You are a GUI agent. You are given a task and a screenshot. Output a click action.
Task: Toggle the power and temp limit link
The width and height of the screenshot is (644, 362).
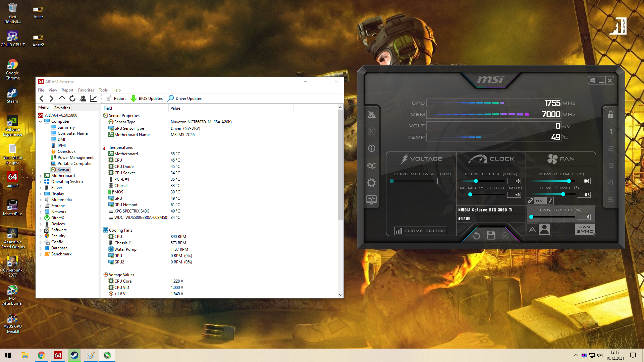click(x=530, y=201)
